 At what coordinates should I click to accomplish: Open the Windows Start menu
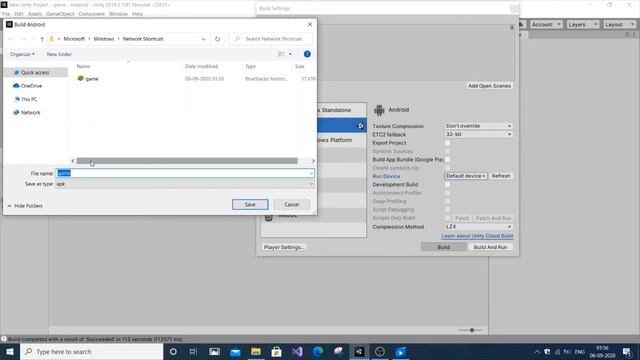(x=10, y=351)
